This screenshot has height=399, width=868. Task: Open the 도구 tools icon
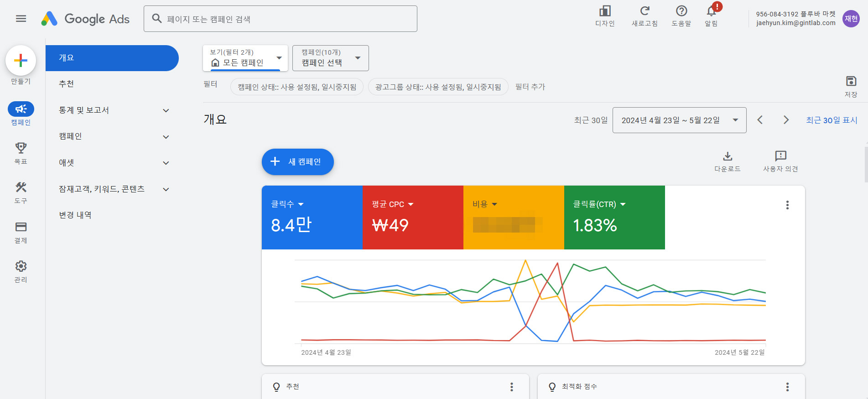coord(21,187)
